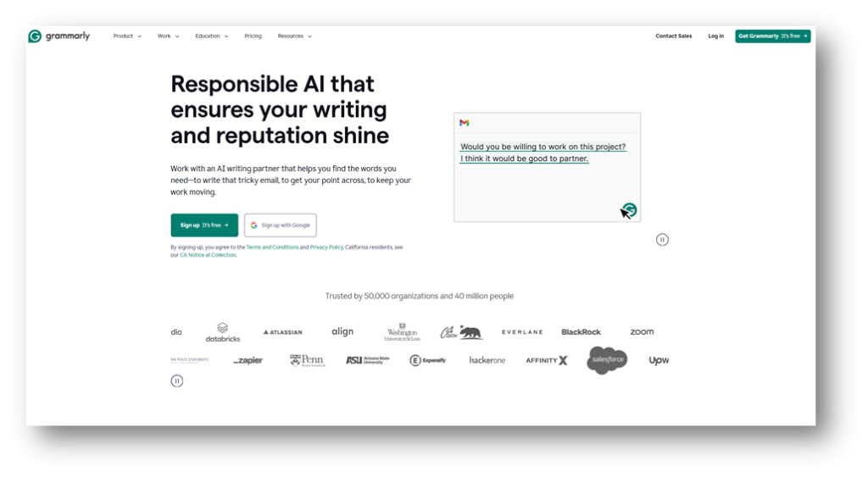Click the Grammarly logo in the header
Image resolution: width=868 pixels, height=478 pixels.
coord(59,36)
